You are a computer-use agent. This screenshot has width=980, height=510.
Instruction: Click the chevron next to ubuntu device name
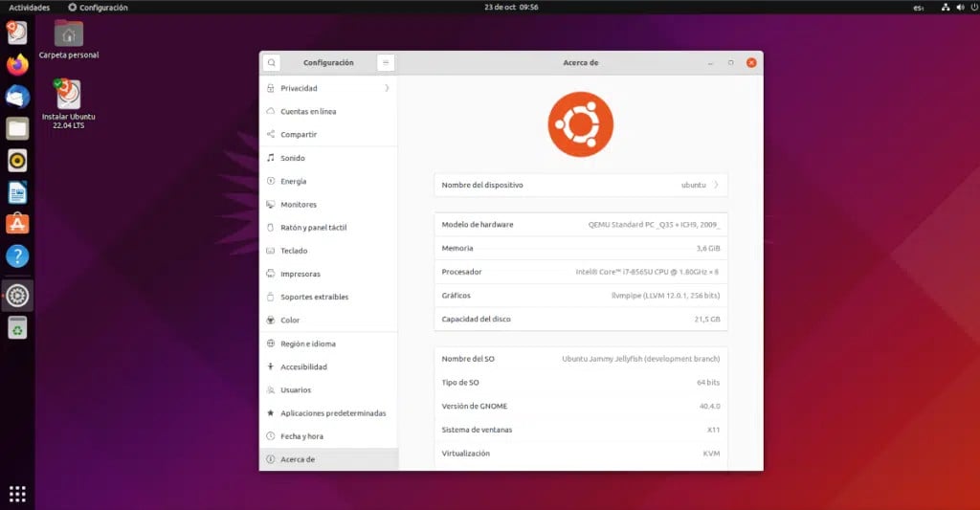(x=716, y=185)
